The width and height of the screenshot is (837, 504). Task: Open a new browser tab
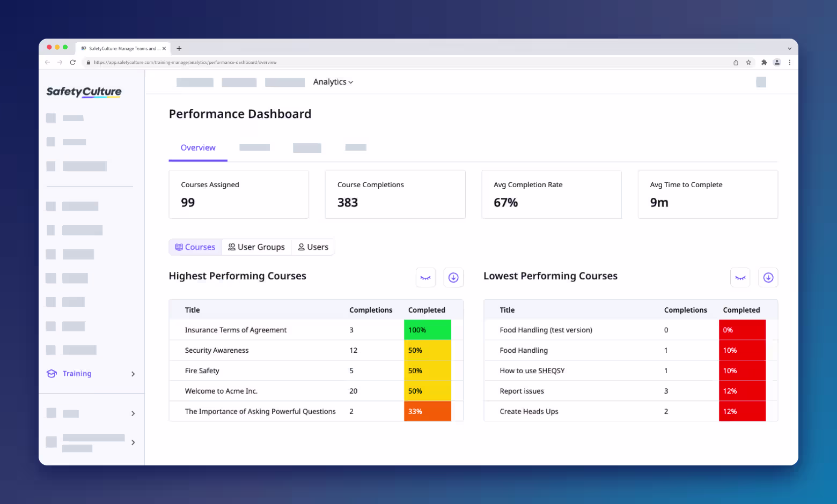[179, 48]
